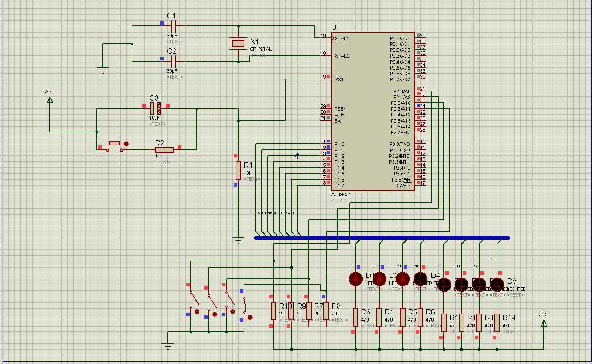Click the 10k value beside R1
The width and height of the screenshot is (592, 364).
[x=248, y=172]
